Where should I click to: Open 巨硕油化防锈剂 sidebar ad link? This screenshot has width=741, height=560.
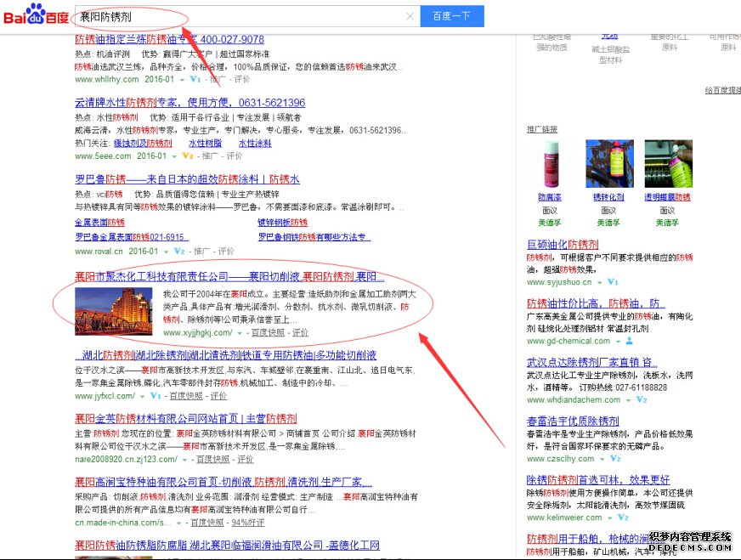pyautogui.click(x=563, y=245)
